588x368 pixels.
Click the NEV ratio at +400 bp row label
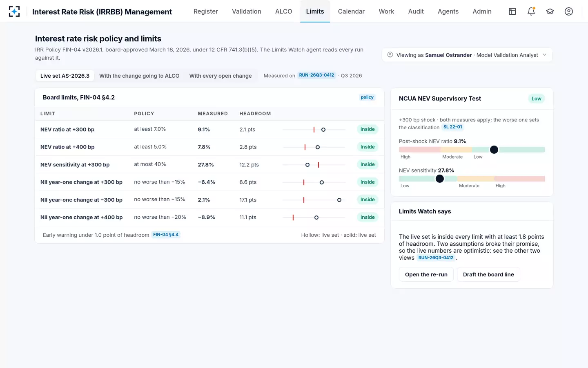pos(67,147)
